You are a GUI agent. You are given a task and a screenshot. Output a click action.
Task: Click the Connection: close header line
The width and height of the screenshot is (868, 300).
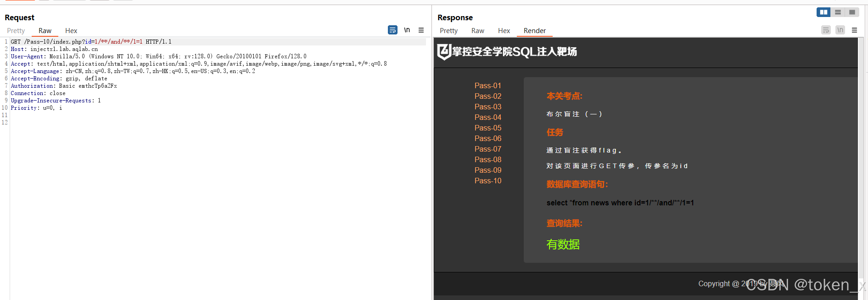click(38, 93)
